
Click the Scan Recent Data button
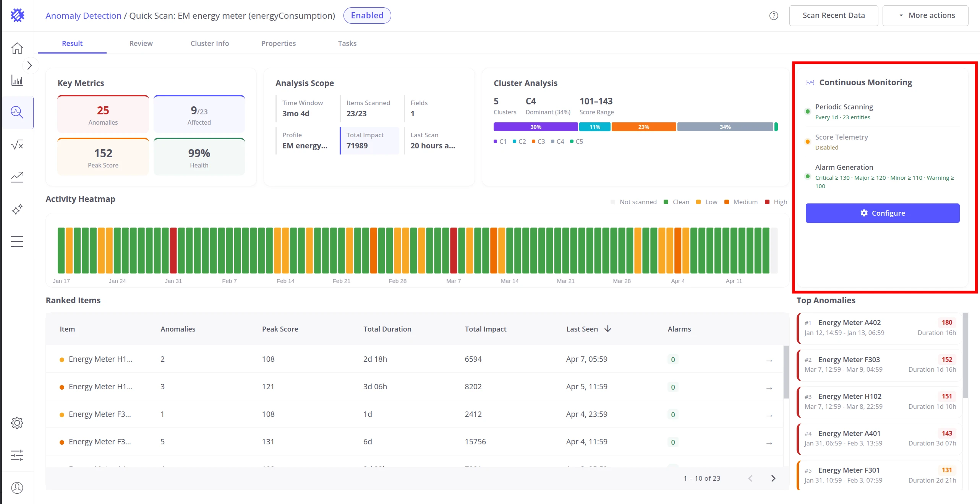[x=834, y=16]
